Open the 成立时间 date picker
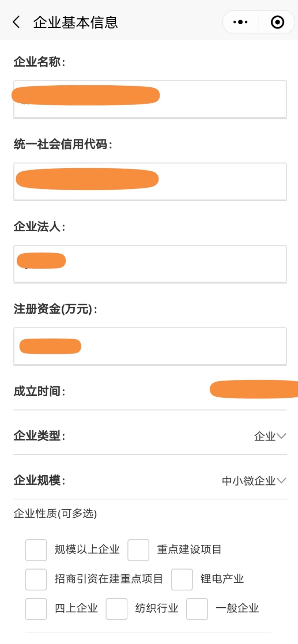Image resolution: width=298 pixels, height=644 pixels. pyautogui.click(x=252, y=390)
